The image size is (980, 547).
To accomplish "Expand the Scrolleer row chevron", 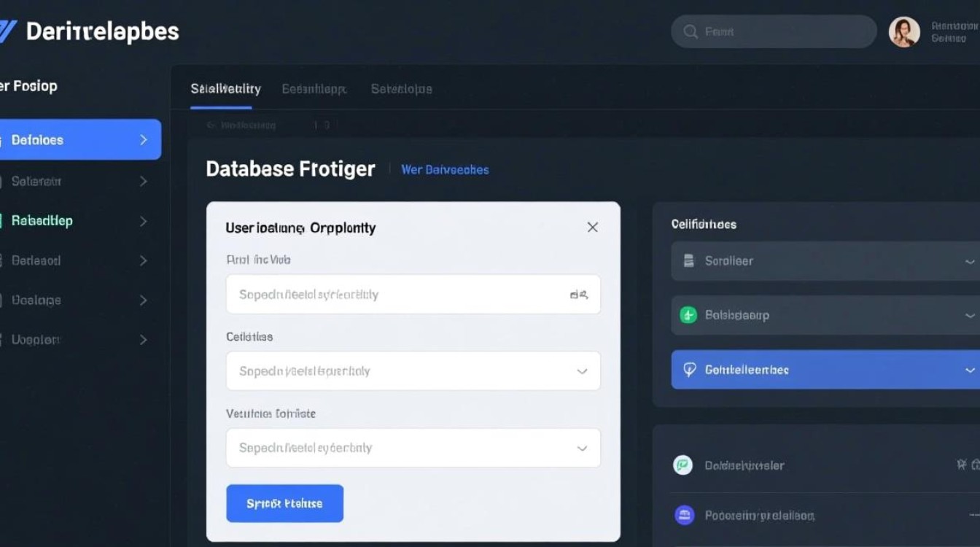I will (x=969, y=261).
